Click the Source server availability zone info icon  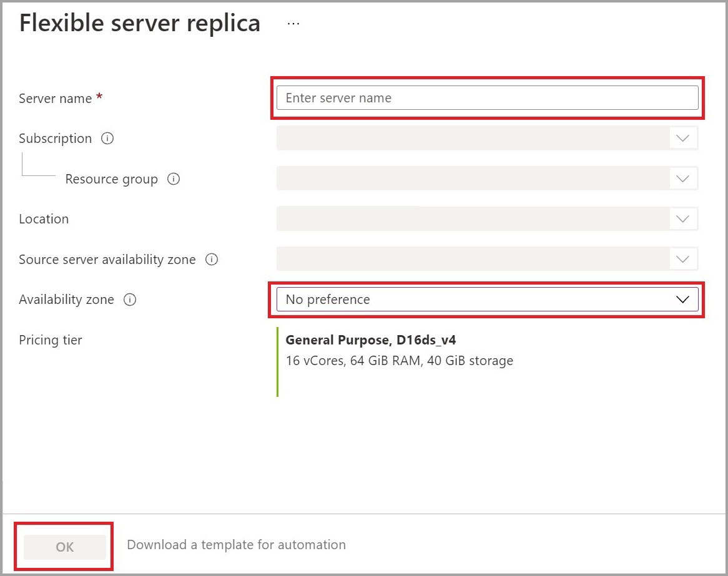tap(212, 260)
